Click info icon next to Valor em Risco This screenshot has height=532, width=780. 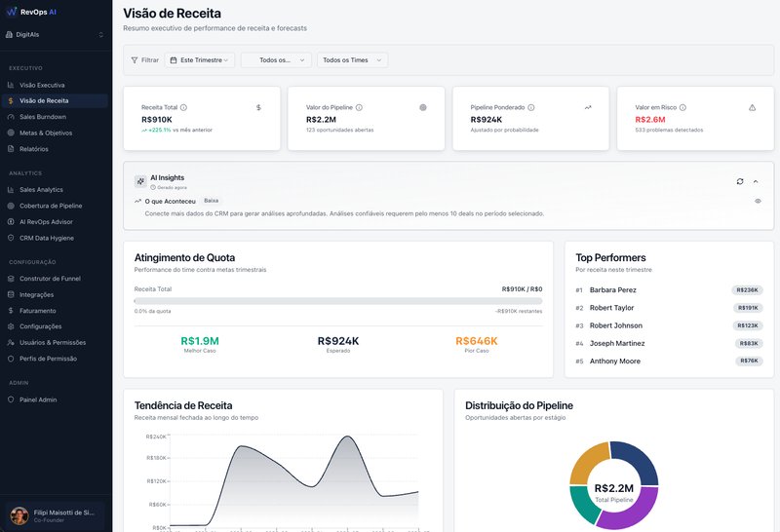pyautogui.click(x=683, y=107)
